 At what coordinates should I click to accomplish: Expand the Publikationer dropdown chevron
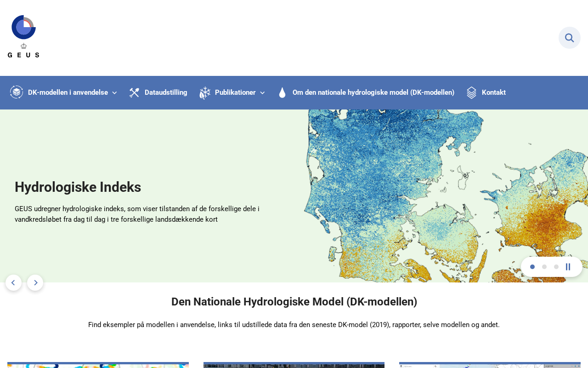pos(262,93)
